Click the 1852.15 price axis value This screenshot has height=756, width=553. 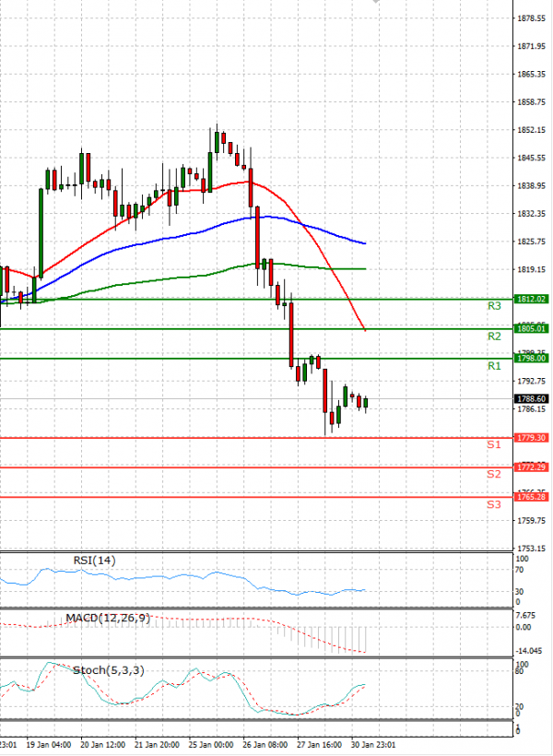point(531,130)
